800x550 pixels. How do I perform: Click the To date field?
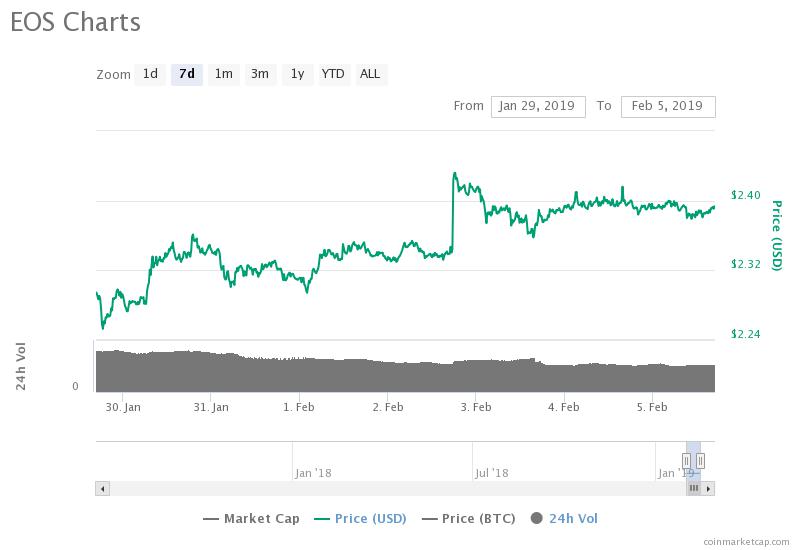click(668, 107)
